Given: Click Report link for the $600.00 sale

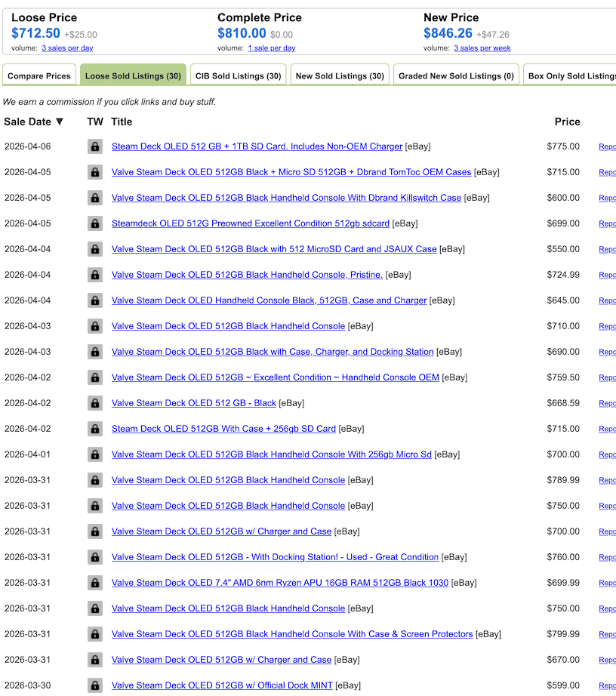Looking at the screenshot, I should click(x=607, y=198).
